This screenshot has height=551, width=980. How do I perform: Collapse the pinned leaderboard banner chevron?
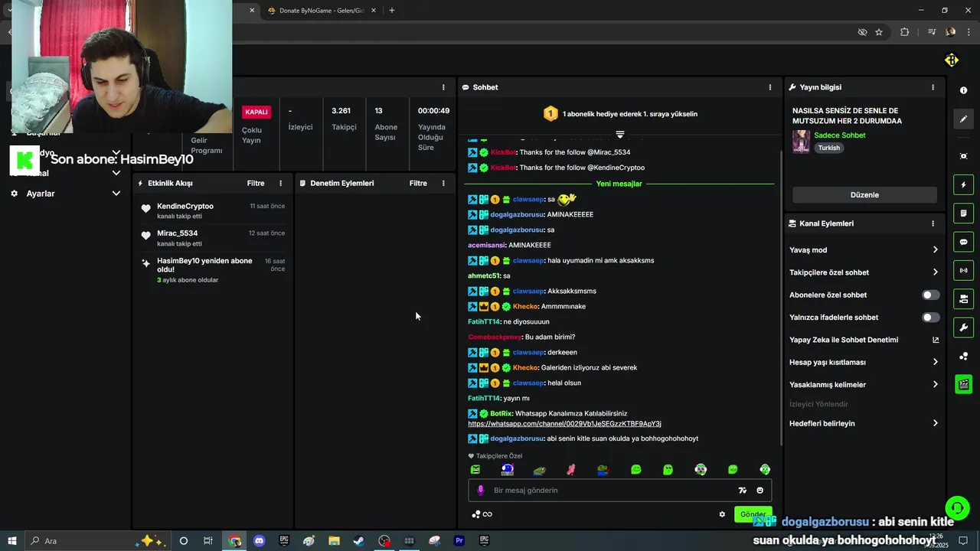point(620,134)
